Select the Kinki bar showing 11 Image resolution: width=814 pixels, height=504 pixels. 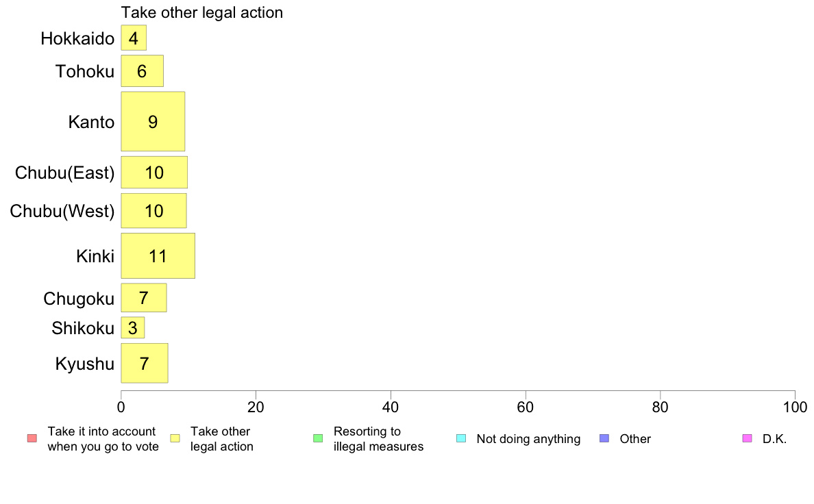(158, 256)
